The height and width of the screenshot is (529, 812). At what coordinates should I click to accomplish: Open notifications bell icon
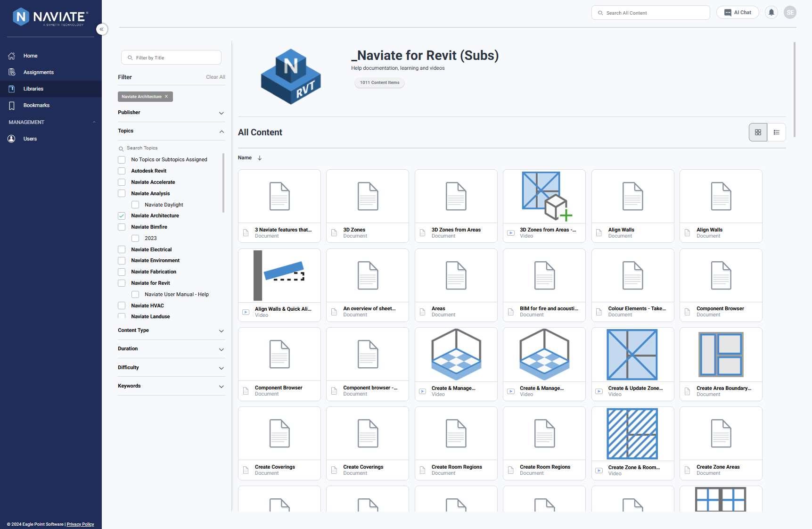coord(771,13)
